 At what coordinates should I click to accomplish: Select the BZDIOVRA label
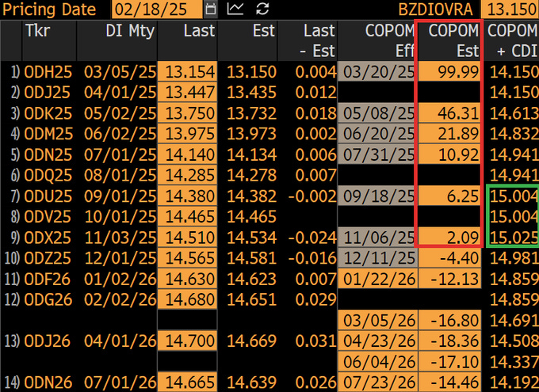[435, 10]
